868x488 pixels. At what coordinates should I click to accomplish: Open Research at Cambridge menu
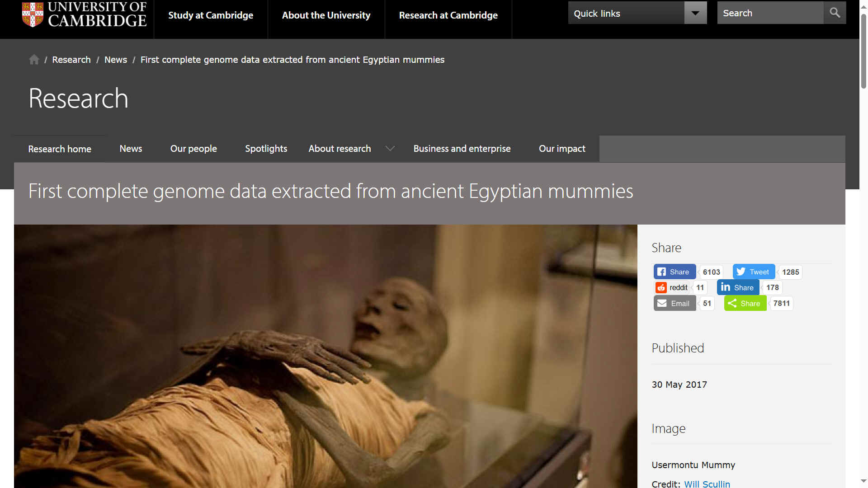(x=448, y=15)
